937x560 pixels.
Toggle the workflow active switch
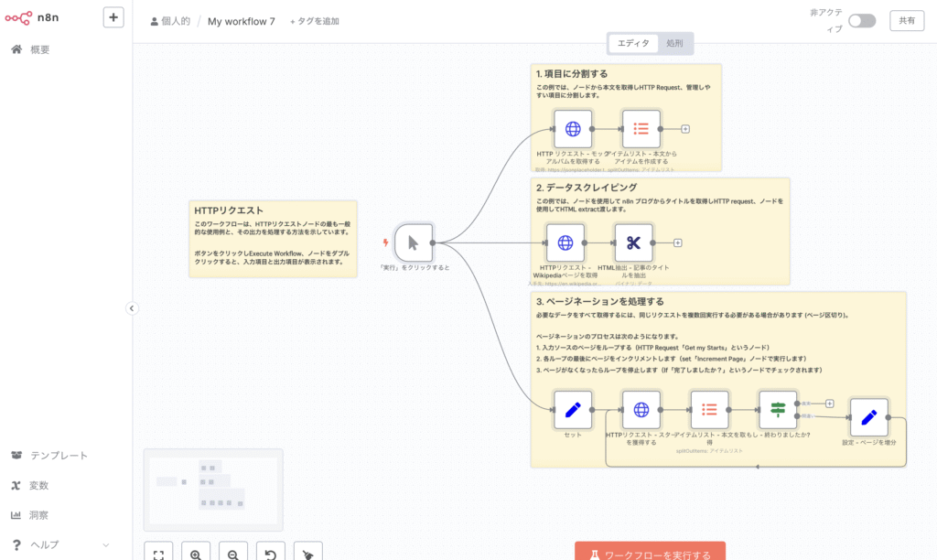point(861,21)
